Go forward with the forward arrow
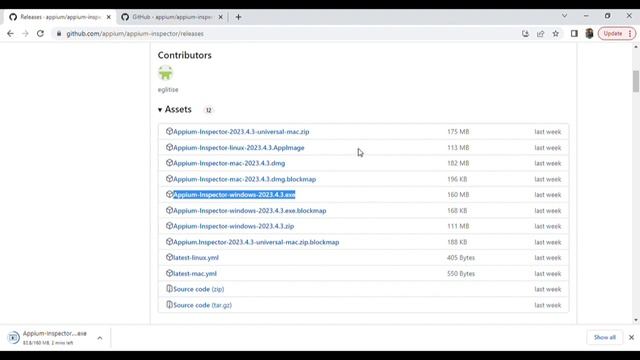 tap(25, 34)
